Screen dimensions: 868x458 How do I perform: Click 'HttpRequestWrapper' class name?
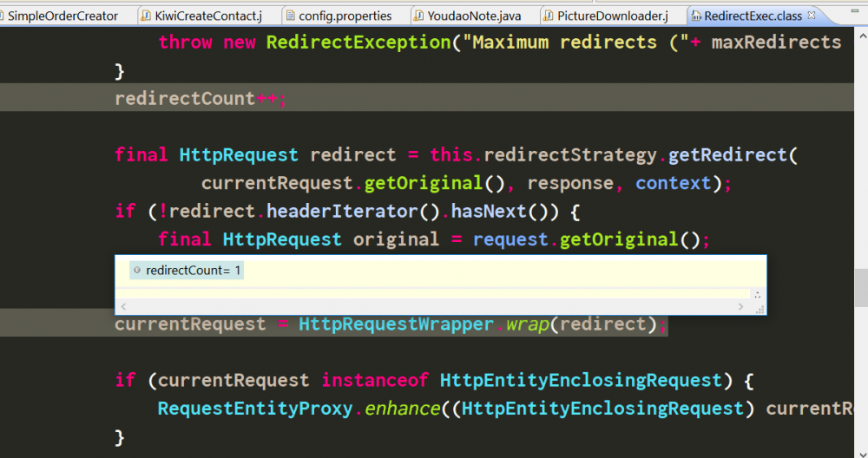click(396, 324)
